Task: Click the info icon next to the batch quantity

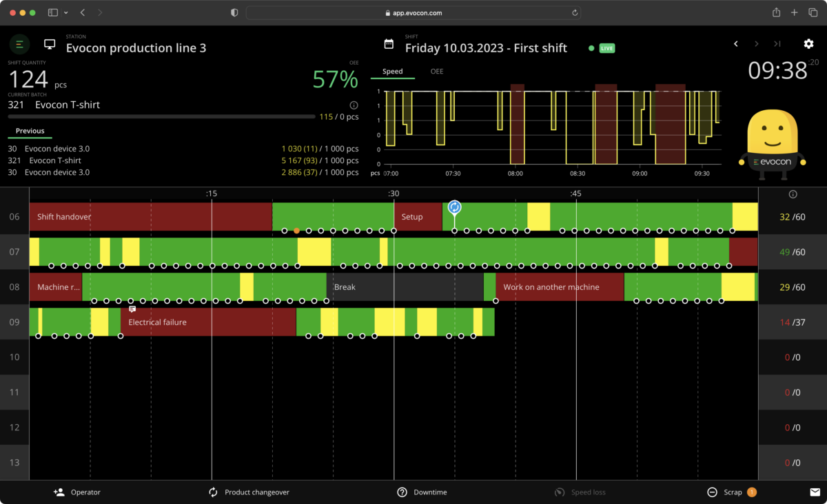Action: (354, 105)
